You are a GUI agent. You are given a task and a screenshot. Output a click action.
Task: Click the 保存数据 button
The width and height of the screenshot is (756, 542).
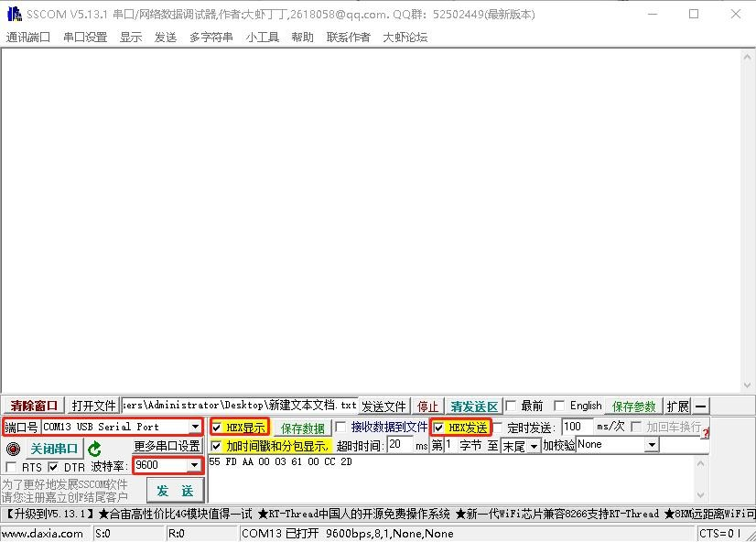point(302,428)
